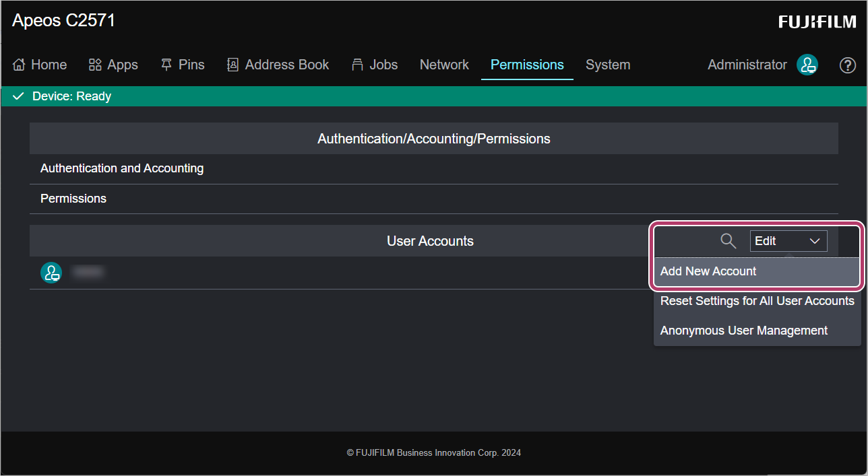Switch to the Permissions tab

527,65
